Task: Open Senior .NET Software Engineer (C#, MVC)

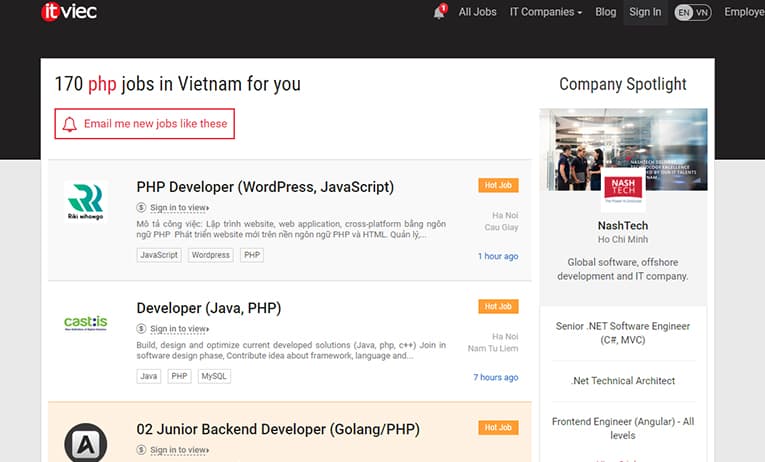Action: [623, 333]
